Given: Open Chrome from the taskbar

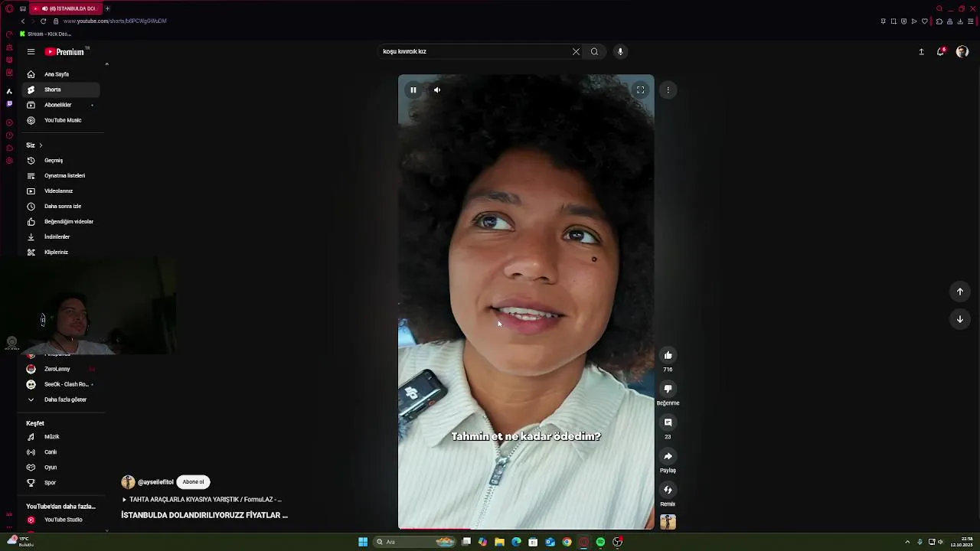Looking at the screenshot, I should 567,542.
